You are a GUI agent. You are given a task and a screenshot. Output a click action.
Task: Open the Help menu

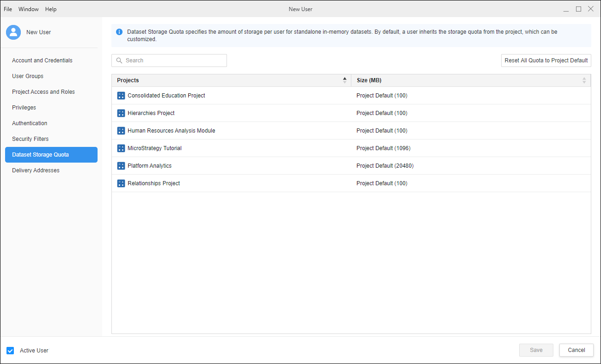click(51, 9)
